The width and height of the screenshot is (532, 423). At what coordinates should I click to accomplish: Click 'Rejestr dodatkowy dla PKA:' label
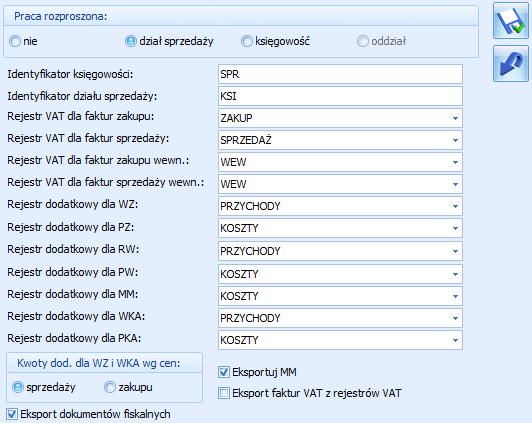74,338
